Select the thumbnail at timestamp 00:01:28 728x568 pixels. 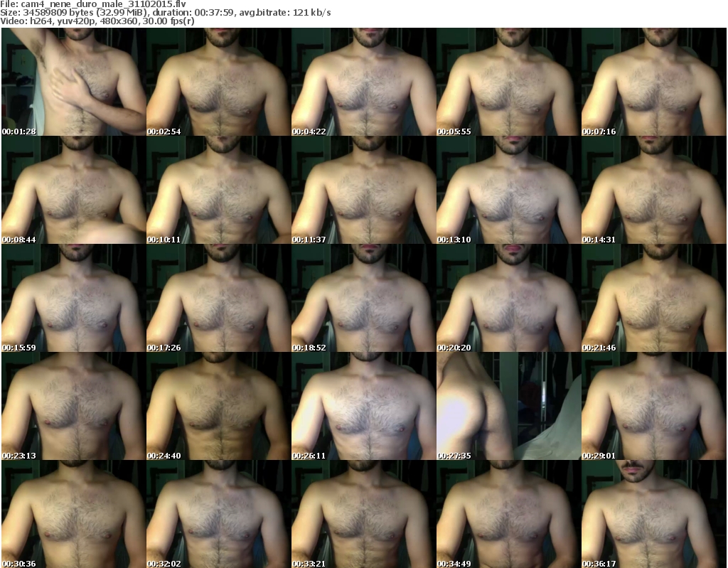(x=74, y=82)
